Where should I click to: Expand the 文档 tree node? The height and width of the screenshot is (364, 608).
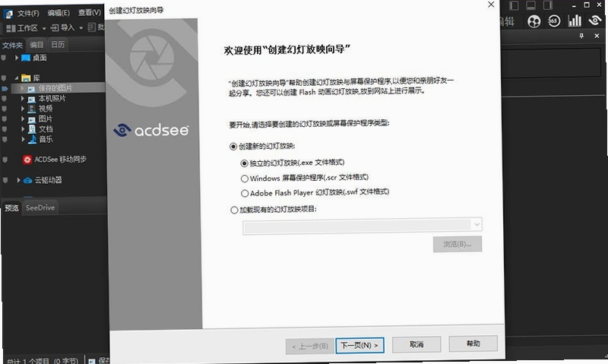(23, 129)
